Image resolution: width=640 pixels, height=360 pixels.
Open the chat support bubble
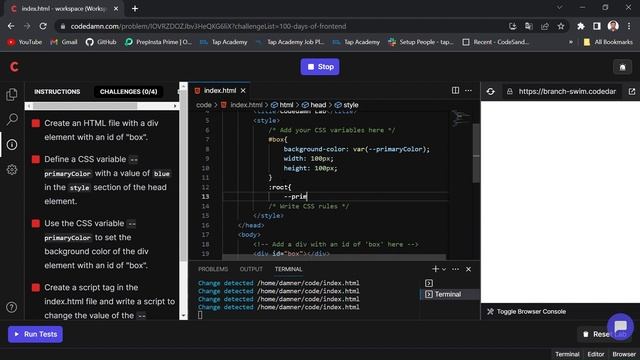click(620, 326)
